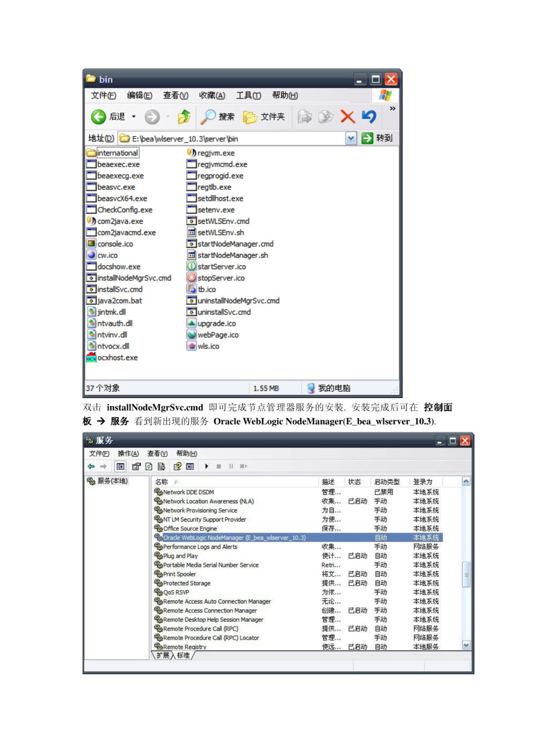Select cw.ico file icon

(x=91, y=255)
